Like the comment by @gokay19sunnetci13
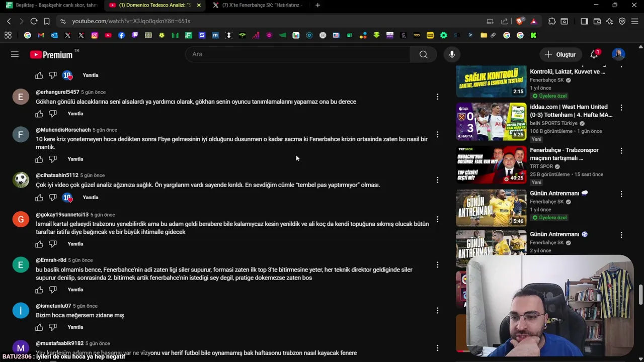 (x=39, y=244)
